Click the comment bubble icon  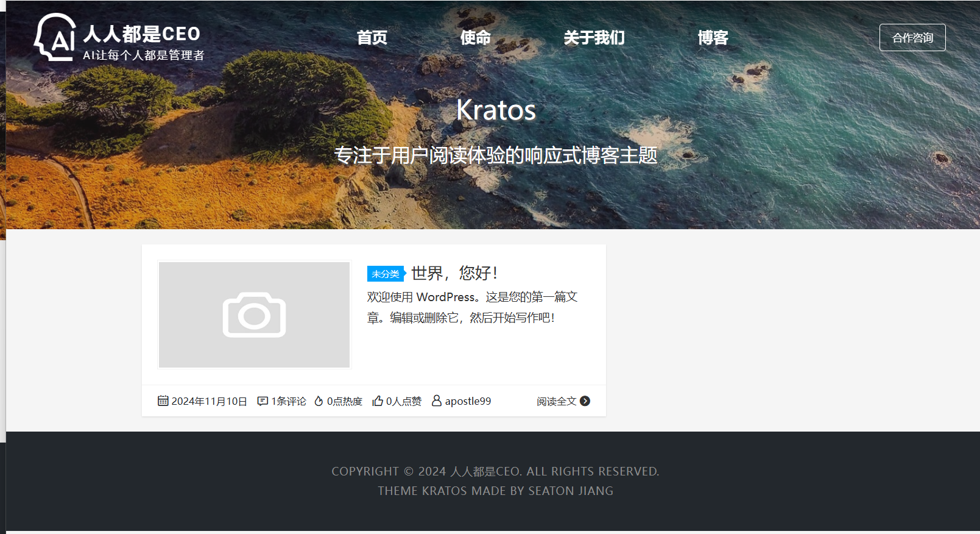pos(263,400)
